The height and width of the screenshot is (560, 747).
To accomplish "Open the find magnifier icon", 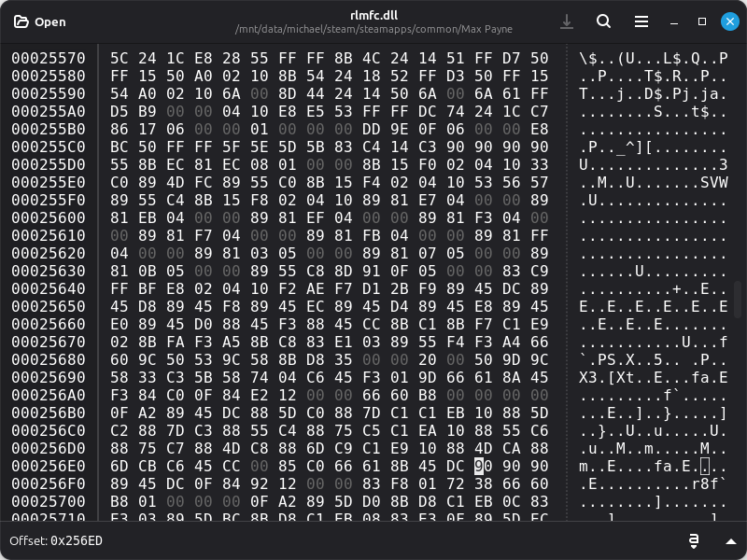I will (604, 21).
